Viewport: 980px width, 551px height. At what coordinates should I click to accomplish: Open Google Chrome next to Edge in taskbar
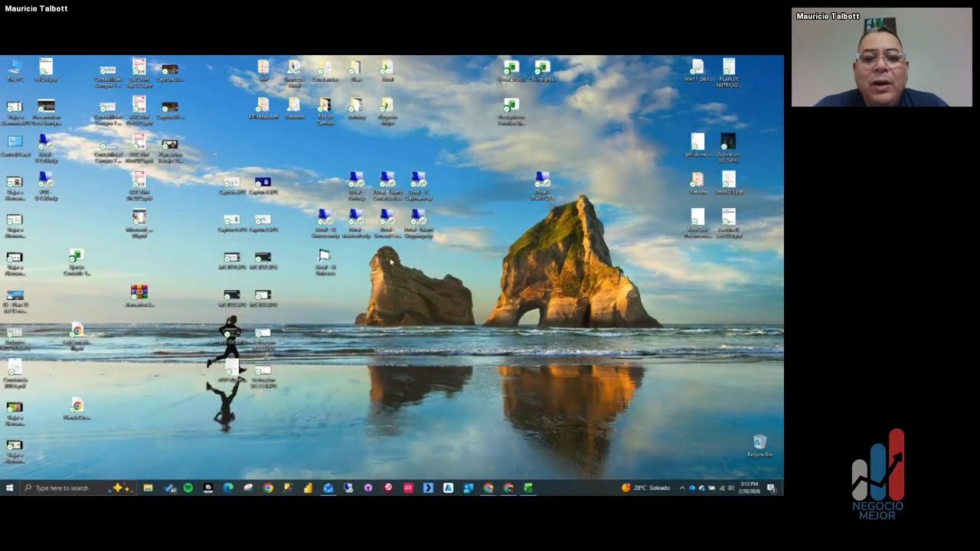268,487
